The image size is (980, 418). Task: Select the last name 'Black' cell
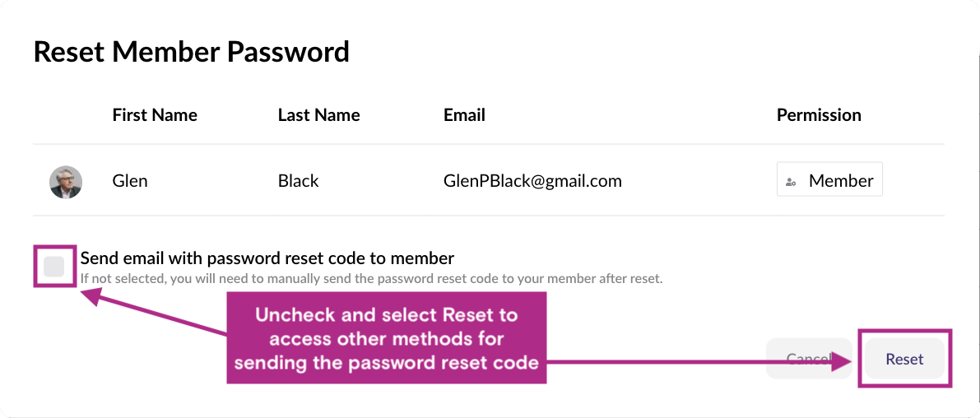pos(298,181)
